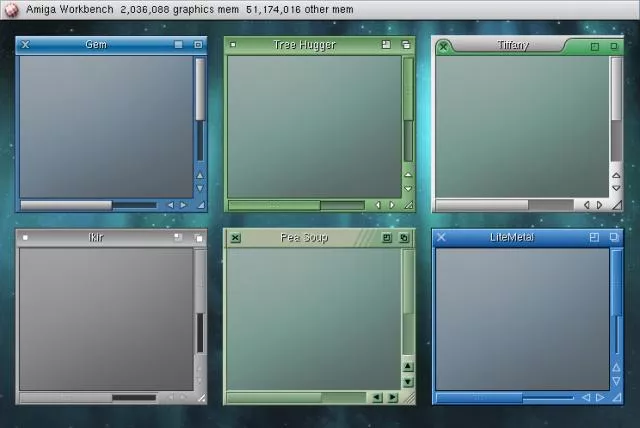Toggle zoom gadget on Tree Hugger window
640x428 pixels.
(386, 45)
